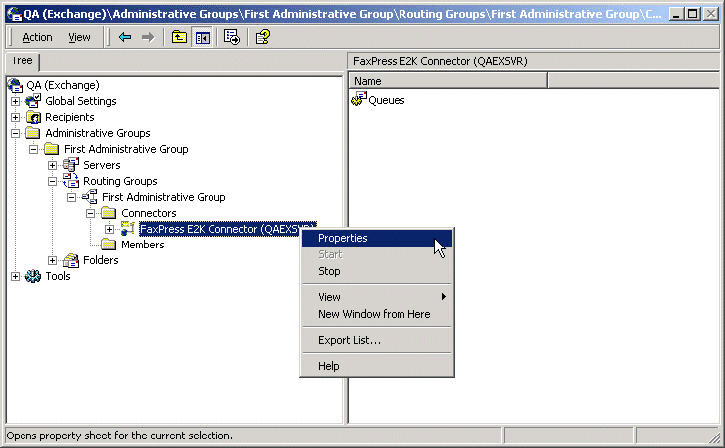
Task: Collapse the Connectors folder node
Action: pos(91,213)
